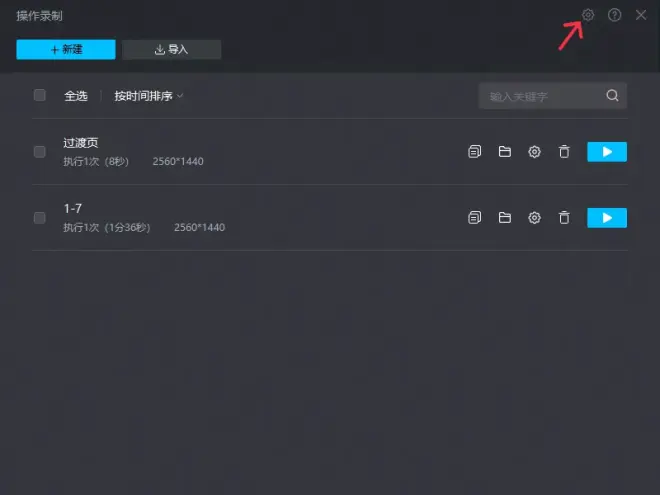The width and height of the screenshot is (660, 495).
Task: Open folder icon for 过渡页 script
Action: [505, 152]
